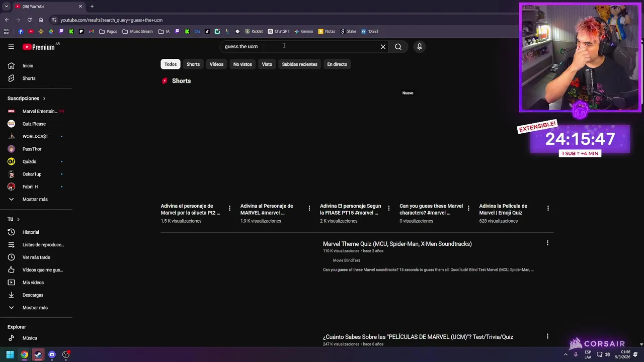Clear the search box with X
The width and height of the screenshot is (644, 362).
coord(383,47)
